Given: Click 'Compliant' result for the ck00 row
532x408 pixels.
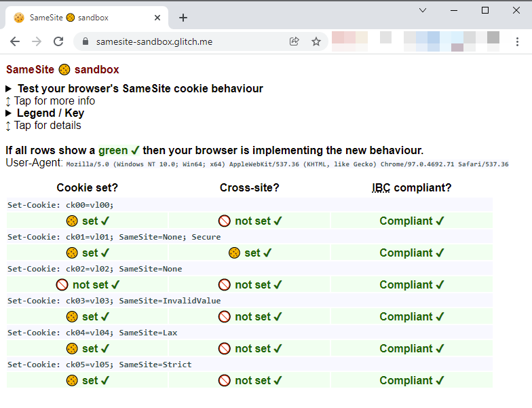Looking at the screenshot, I should coord(411,221).
